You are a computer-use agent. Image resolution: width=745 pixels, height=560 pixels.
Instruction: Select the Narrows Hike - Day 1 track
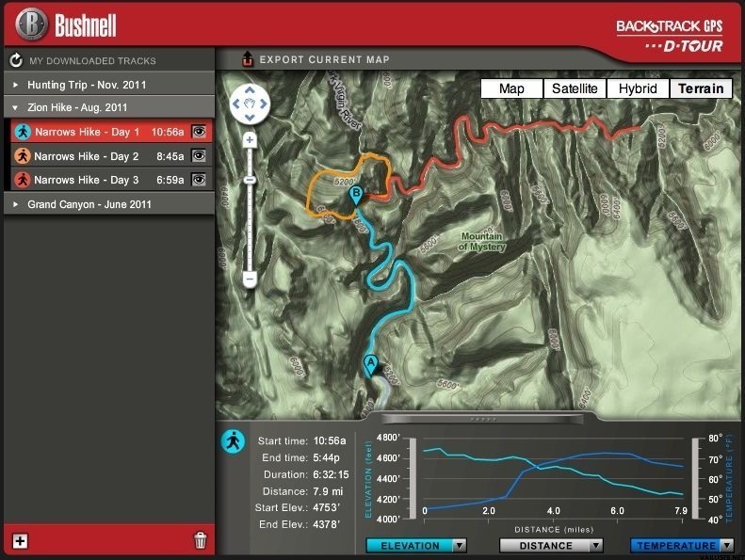pyautogui.click(x=112, y=132)
